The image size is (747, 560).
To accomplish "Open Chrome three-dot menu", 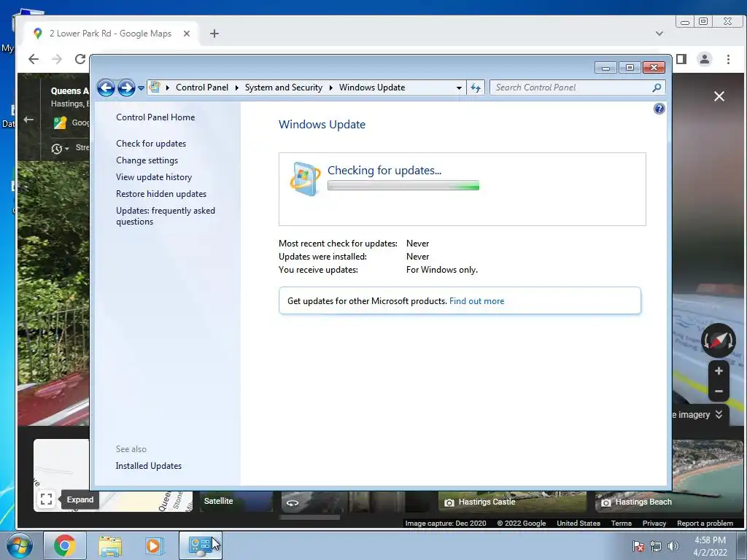I will coord(728,59).
